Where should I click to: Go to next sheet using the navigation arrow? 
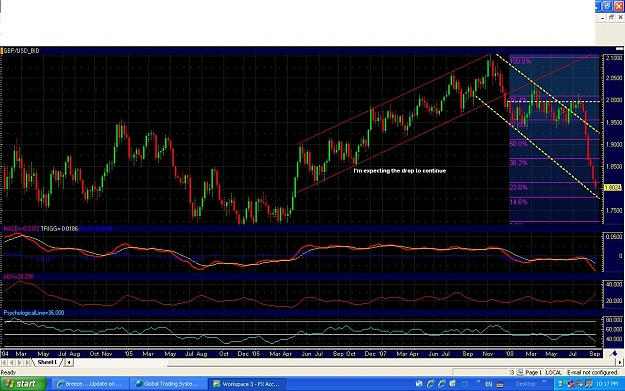[19, 362]
